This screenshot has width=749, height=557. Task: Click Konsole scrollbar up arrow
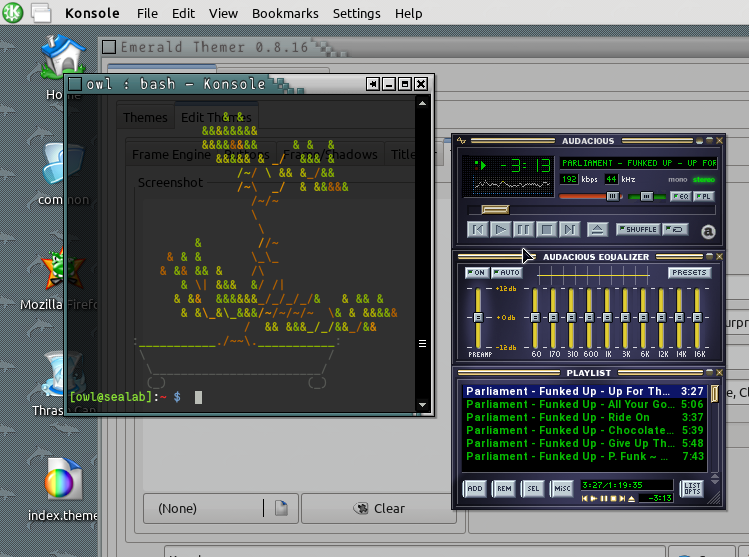[x=422, y=103]
